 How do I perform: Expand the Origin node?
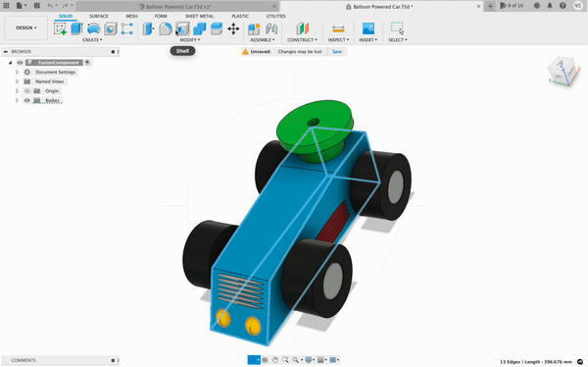[x=17, y=91]
